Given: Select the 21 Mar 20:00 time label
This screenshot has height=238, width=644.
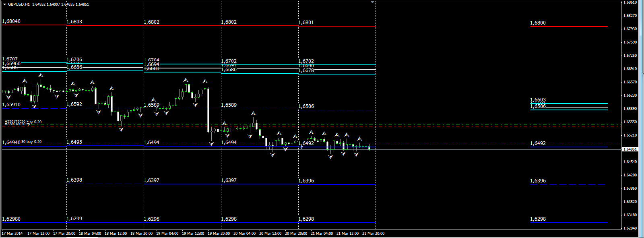Looking at the screenshot, I should 373,234.
